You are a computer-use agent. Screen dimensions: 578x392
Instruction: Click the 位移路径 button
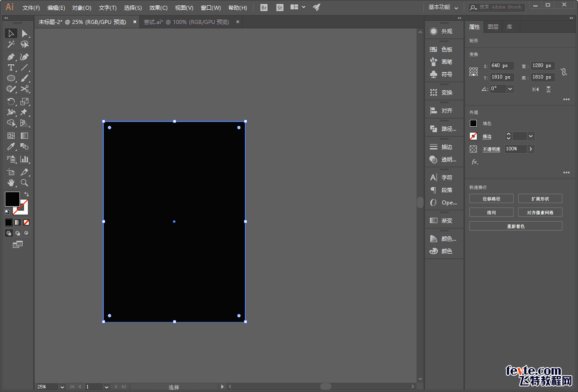[x=491, y=199]
